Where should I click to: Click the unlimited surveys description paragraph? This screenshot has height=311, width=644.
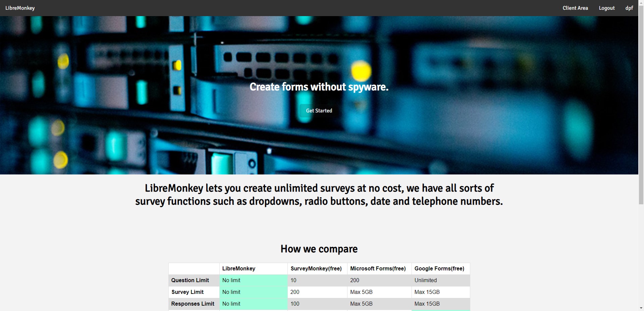319,195
